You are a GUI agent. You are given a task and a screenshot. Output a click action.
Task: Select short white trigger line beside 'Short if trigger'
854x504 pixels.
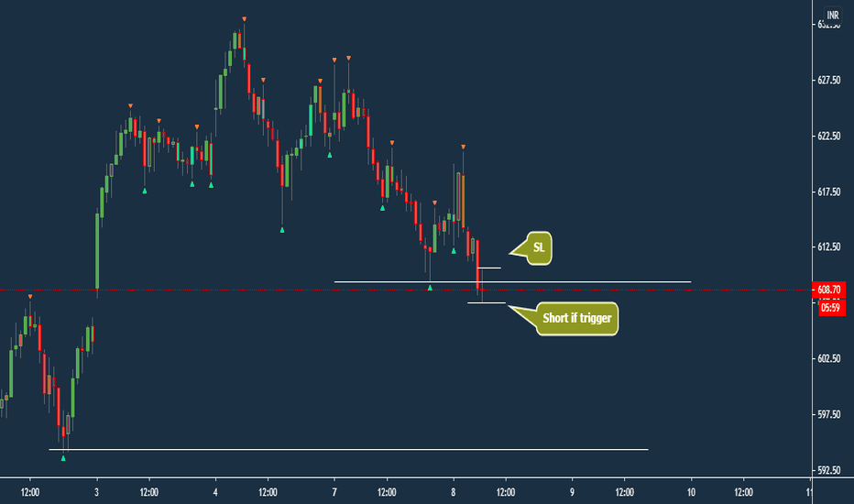click(x=487, y=303)
